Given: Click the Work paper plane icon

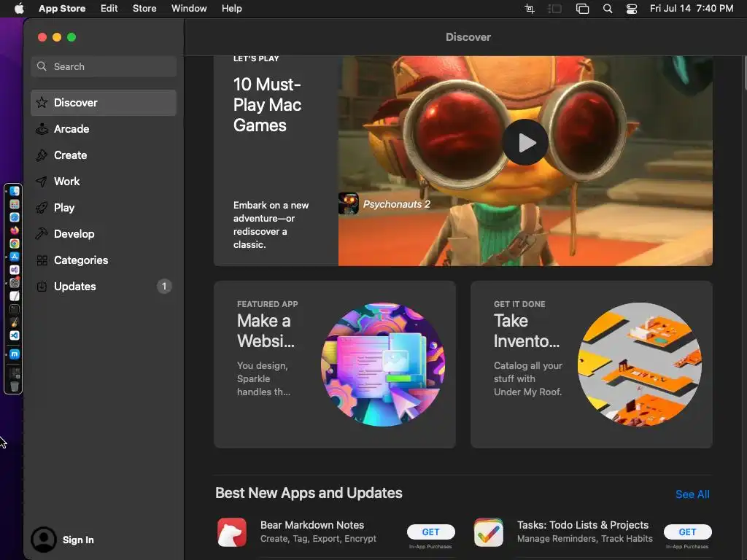Looking at the screenshot, I should tap(42, 182).
